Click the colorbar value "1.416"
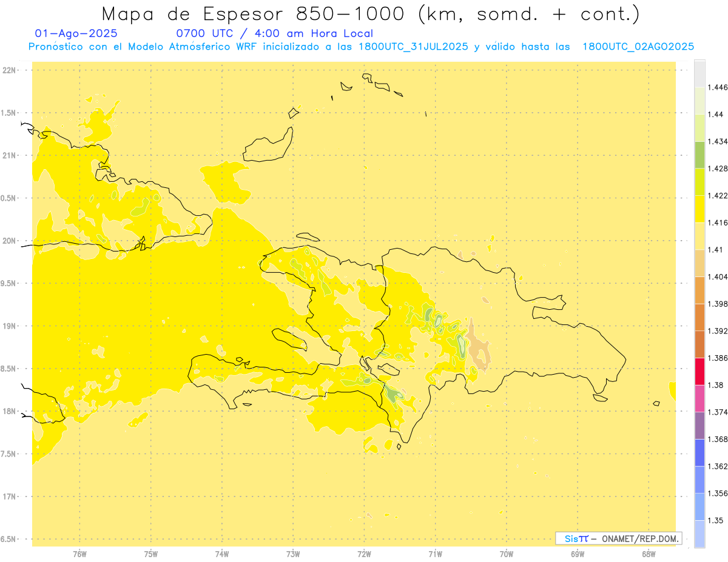 719,222
